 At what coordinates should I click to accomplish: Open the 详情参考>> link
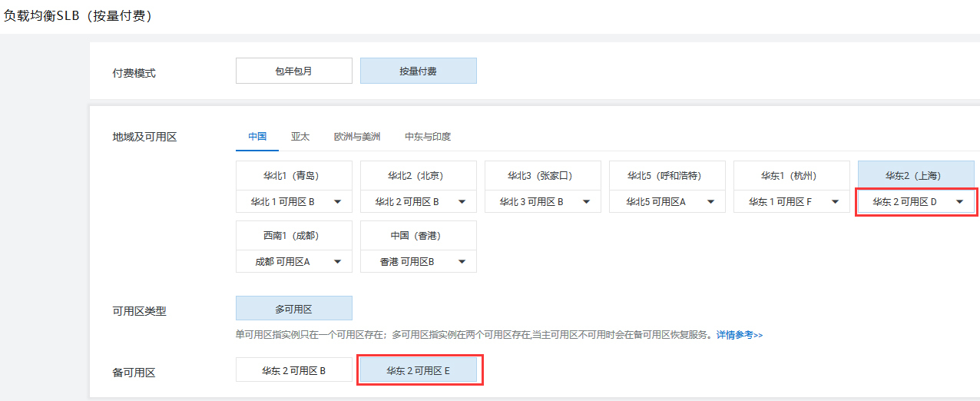pos(739,336)
